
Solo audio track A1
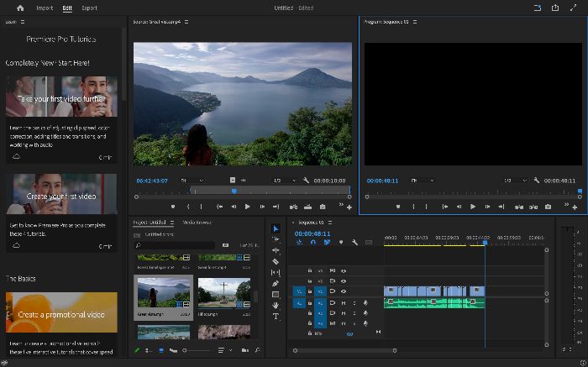(x=354, y=302)
